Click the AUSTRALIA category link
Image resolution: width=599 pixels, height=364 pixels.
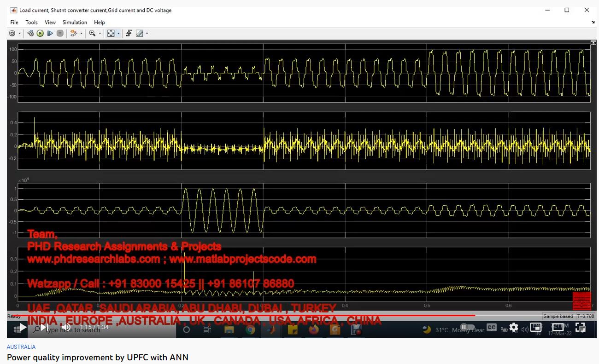coord(21,347)
